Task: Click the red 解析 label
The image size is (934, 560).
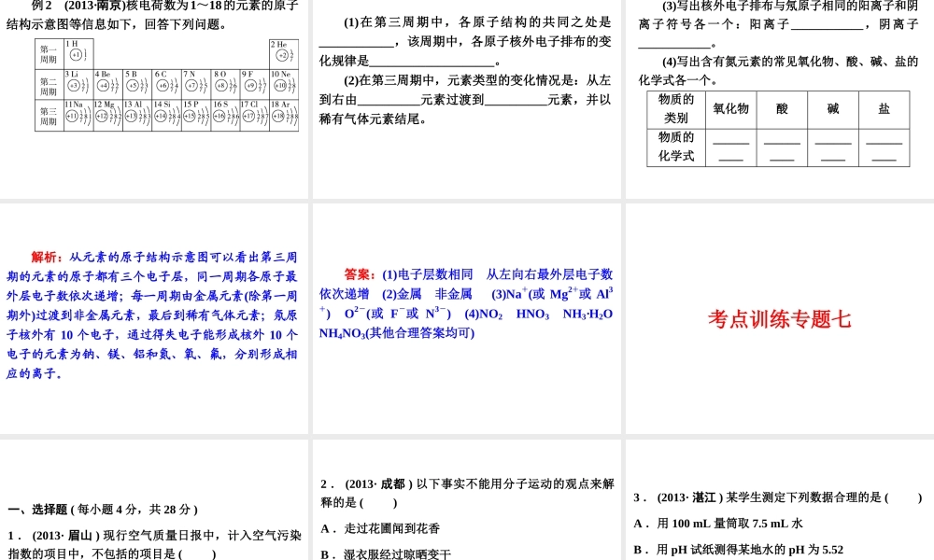Action: coord(47,257)
